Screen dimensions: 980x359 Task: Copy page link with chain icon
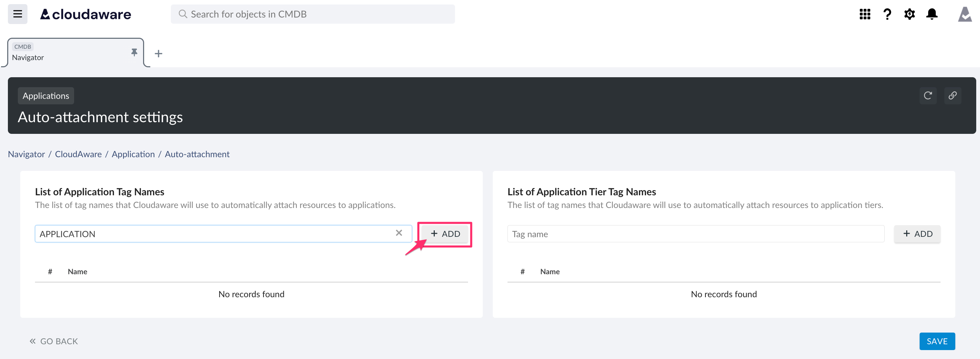pos(952,95)
